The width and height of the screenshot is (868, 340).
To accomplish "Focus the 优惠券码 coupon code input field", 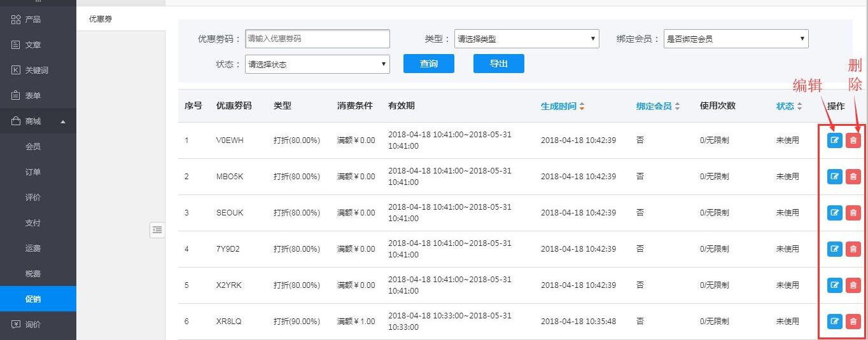I will [x=317, y=39].
